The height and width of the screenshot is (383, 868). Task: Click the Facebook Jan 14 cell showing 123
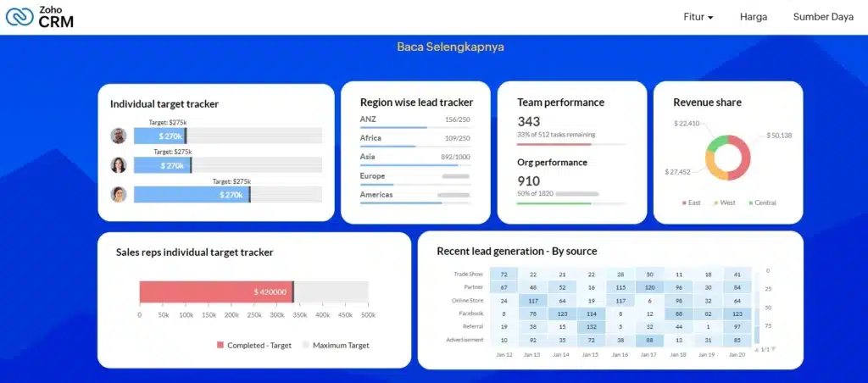563,314
